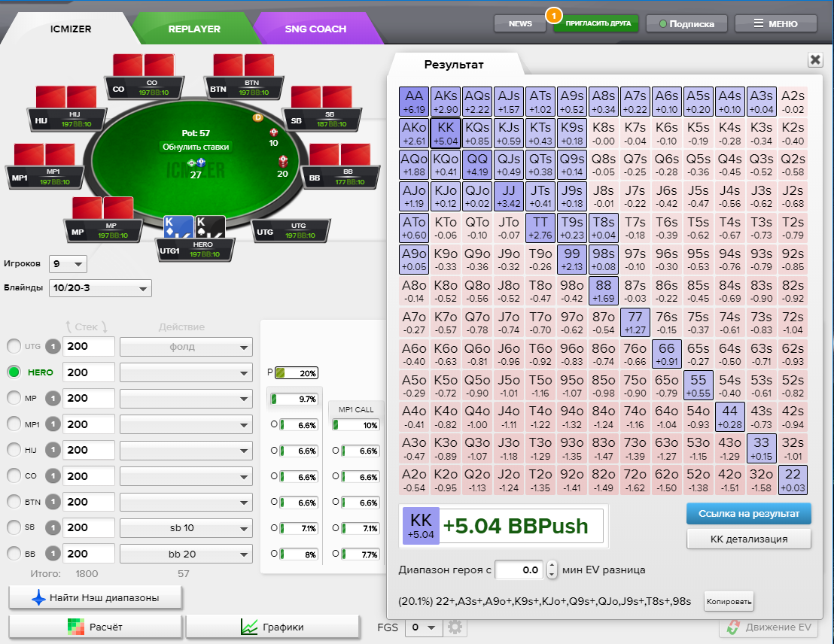
Task: Click Обнулить ставки on the table
Action: (196, 147)
